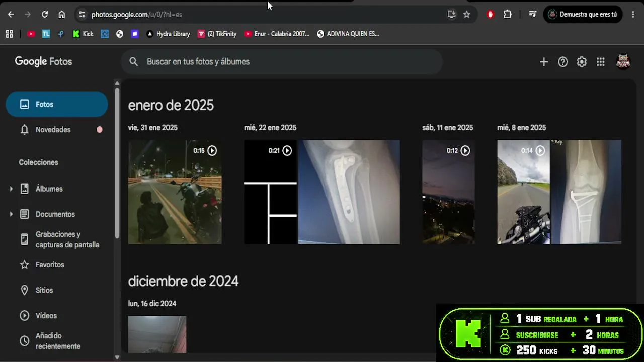Open the YouTube bookmark icon
644x362 pixels.
coord(31,34)
